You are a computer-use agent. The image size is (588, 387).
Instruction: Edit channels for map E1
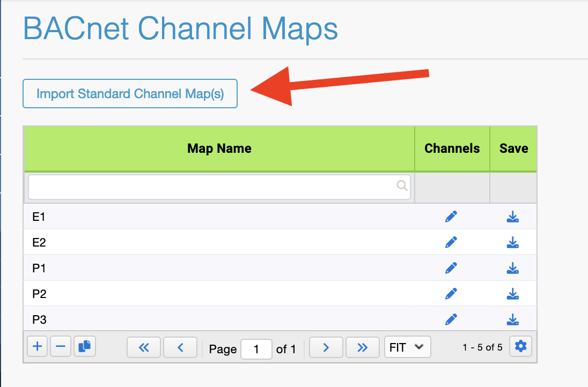coord(451,217)
